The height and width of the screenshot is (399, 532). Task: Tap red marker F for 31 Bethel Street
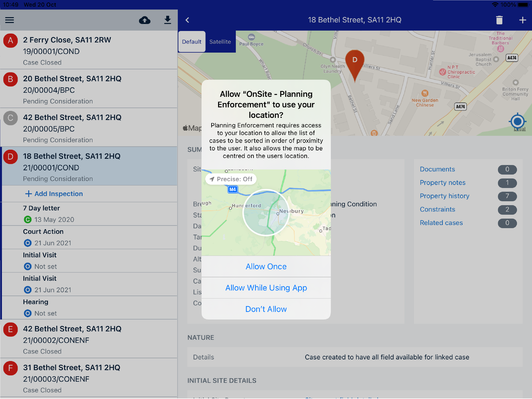tap(10, 368)
